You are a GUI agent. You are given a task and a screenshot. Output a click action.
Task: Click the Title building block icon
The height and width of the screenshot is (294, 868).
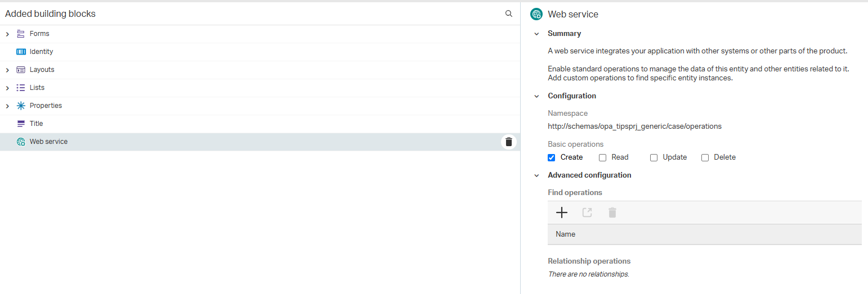click(21, 124)
